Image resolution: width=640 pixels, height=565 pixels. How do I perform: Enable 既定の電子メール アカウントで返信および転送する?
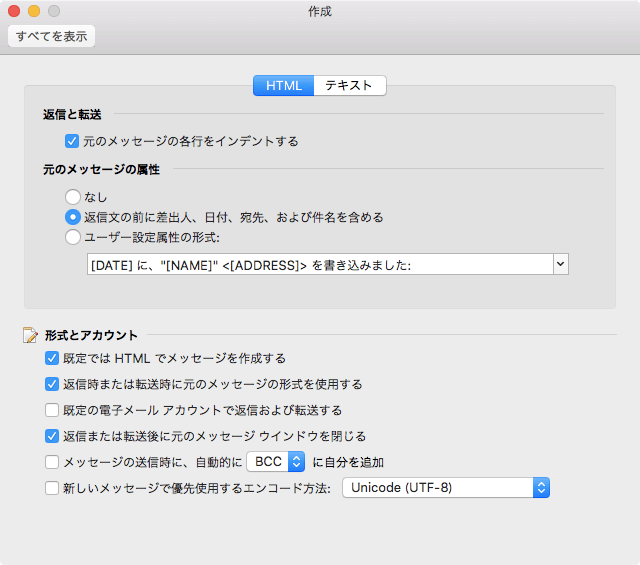(x=52, y=410)
